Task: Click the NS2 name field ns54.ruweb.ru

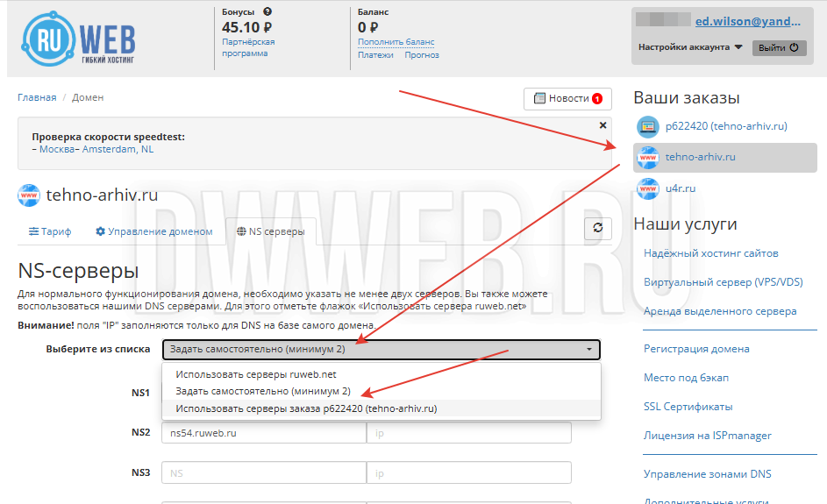Action: 264,433
